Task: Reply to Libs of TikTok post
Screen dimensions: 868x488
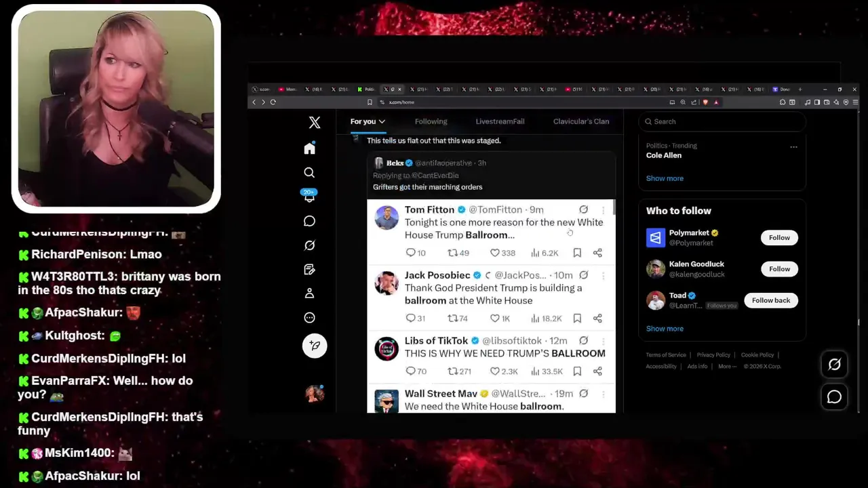Action: tap(416, 371)
